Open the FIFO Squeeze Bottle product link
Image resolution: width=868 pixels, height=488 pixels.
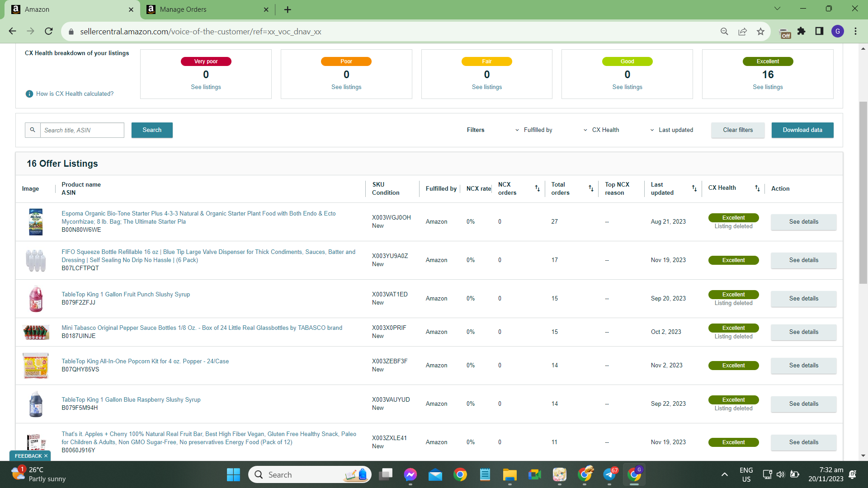[x=208, y=256]
